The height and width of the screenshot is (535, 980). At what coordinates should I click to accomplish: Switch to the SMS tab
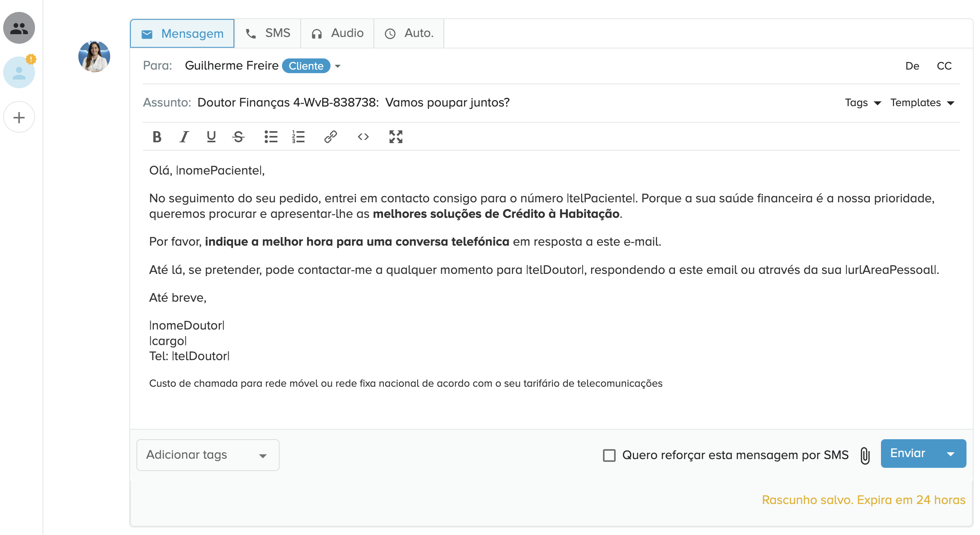click(268, 33)
